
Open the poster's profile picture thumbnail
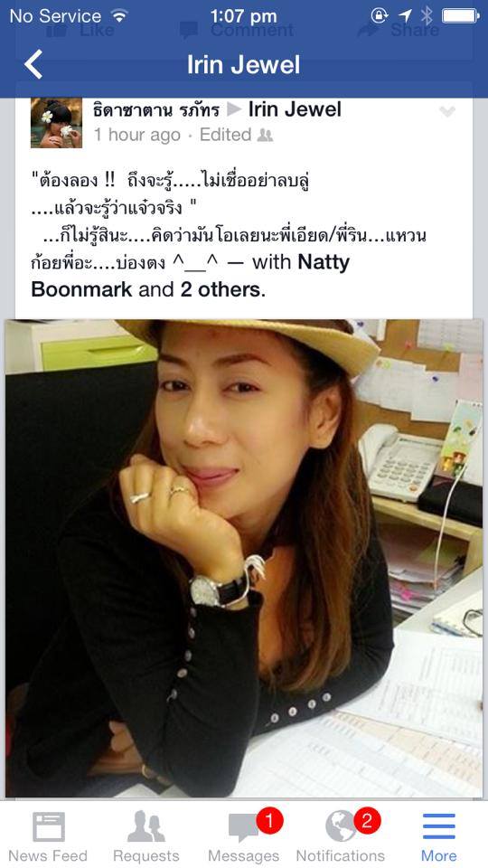coord(56,123)
